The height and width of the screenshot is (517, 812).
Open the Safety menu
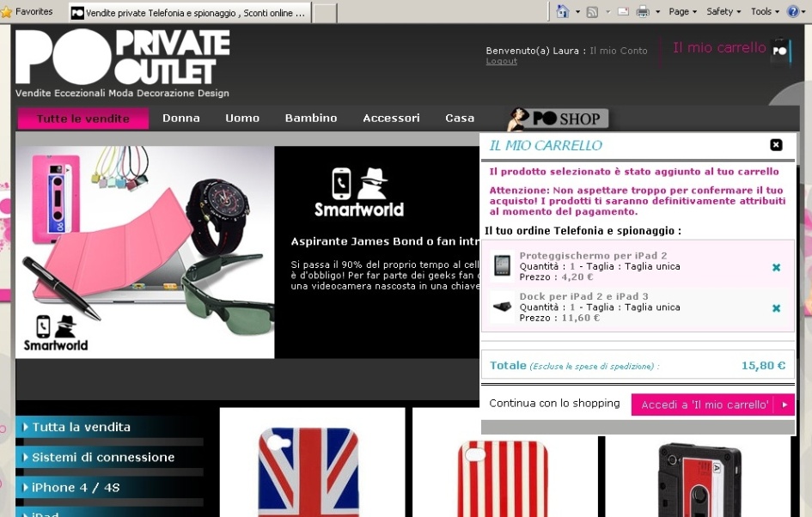723,11
